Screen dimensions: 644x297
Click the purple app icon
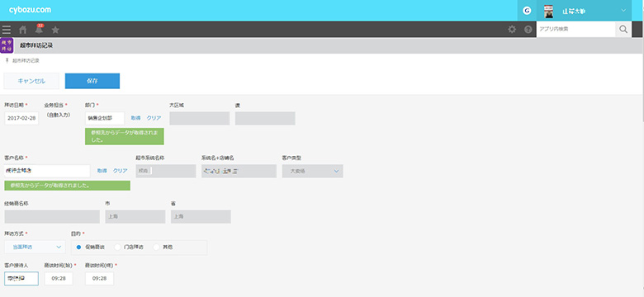(7, 45)
